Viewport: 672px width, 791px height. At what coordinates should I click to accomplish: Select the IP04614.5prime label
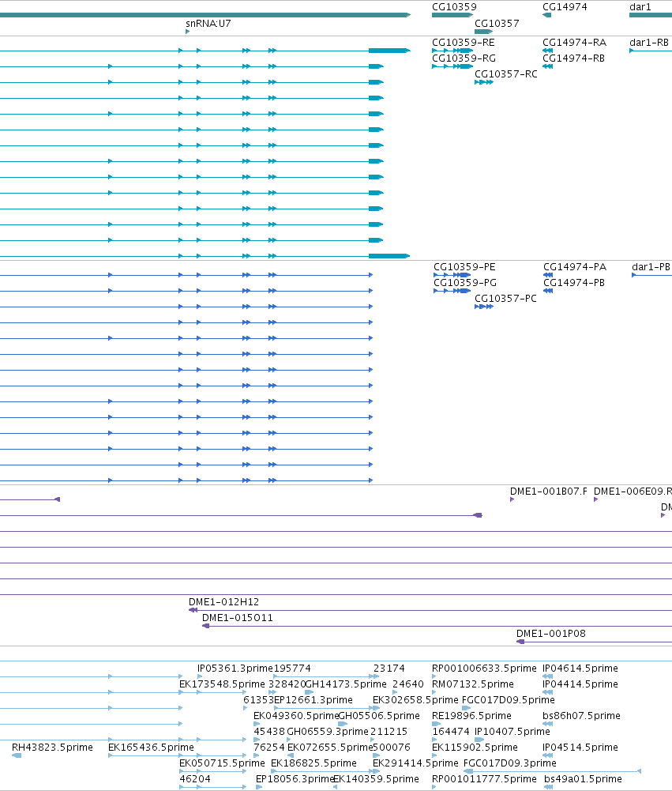tap(580, 669)
